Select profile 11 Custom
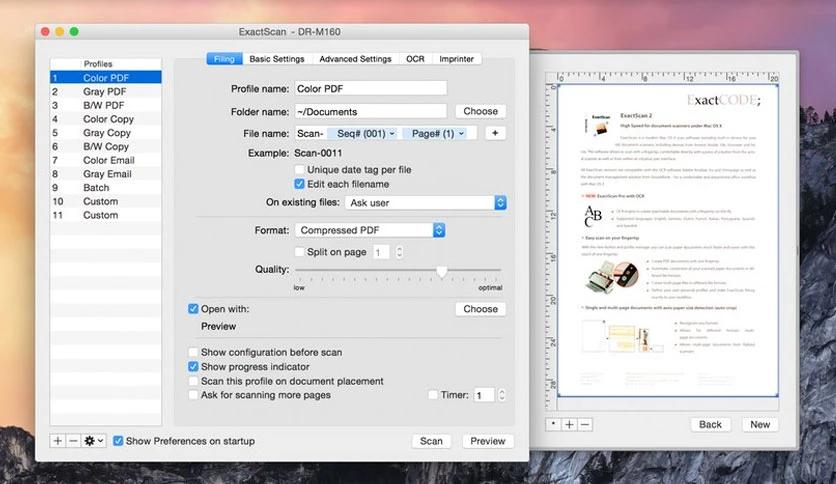This screenshot has width=836, height=484. pyautogui.click(x=106, y=215)
